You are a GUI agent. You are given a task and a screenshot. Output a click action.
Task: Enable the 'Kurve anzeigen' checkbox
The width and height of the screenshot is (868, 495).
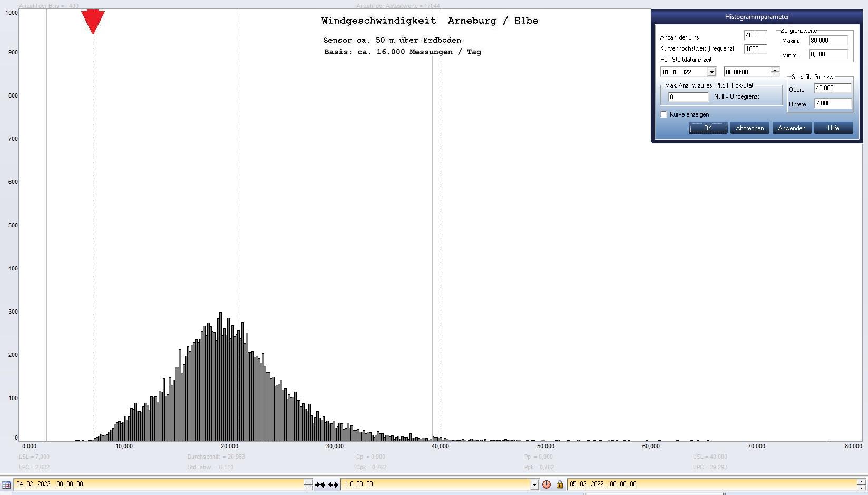tap(664, 114)
